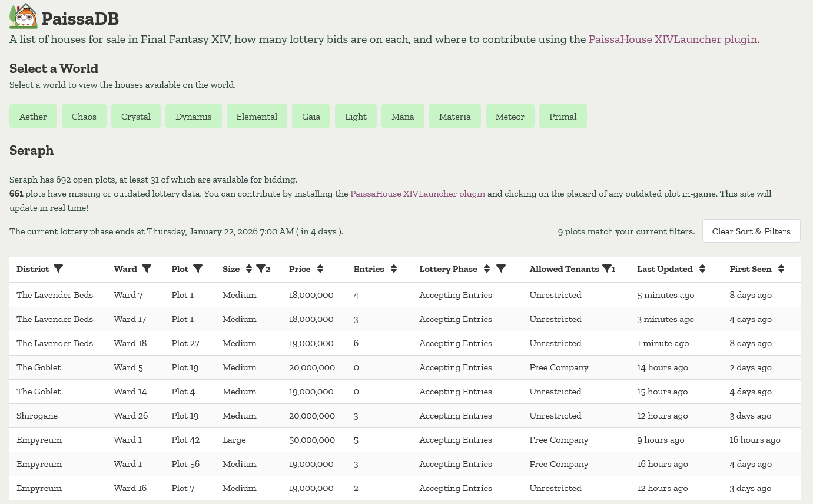
Task: Click the Ward 16 cell
Action: tap(130, 488)
